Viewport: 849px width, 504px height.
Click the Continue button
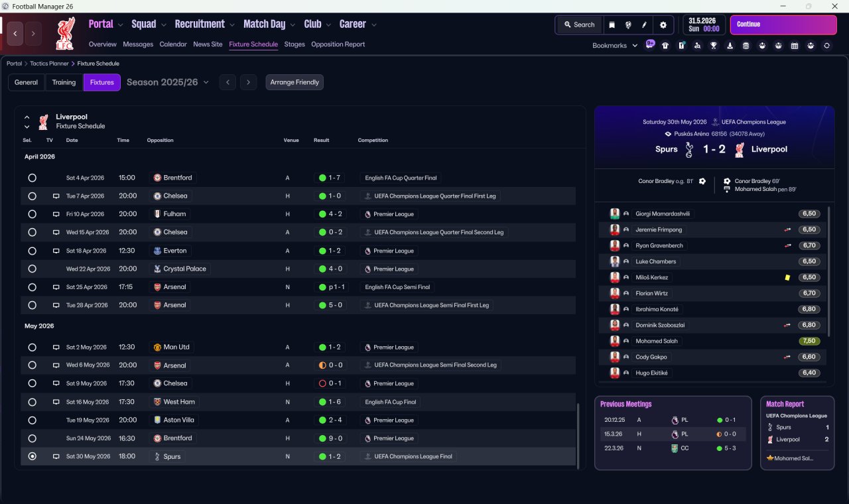pyautogui.click(x=783, y=25)
